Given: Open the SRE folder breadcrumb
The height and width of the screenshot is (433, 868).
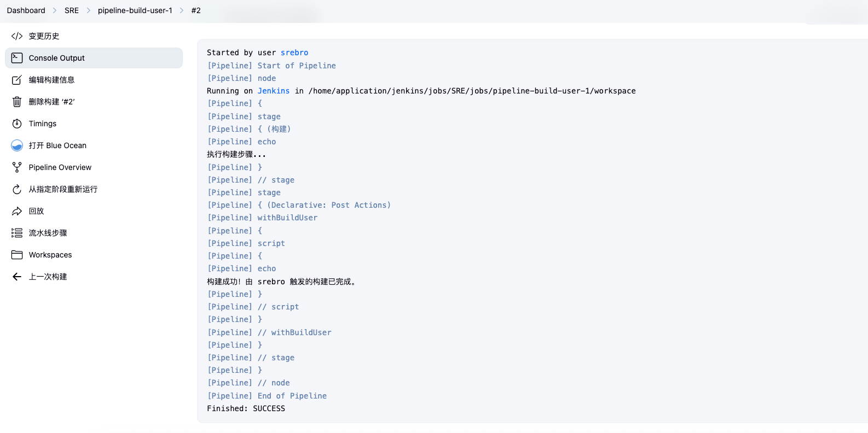Looking at the screenshot, I should (x=72, y=10).
